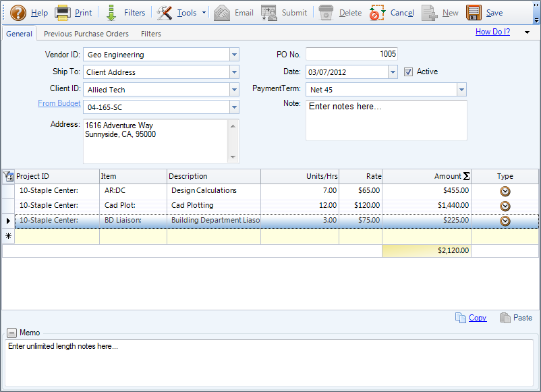541x392 pixels.
Task: Open the Filters tab
Action: point(151,34)
